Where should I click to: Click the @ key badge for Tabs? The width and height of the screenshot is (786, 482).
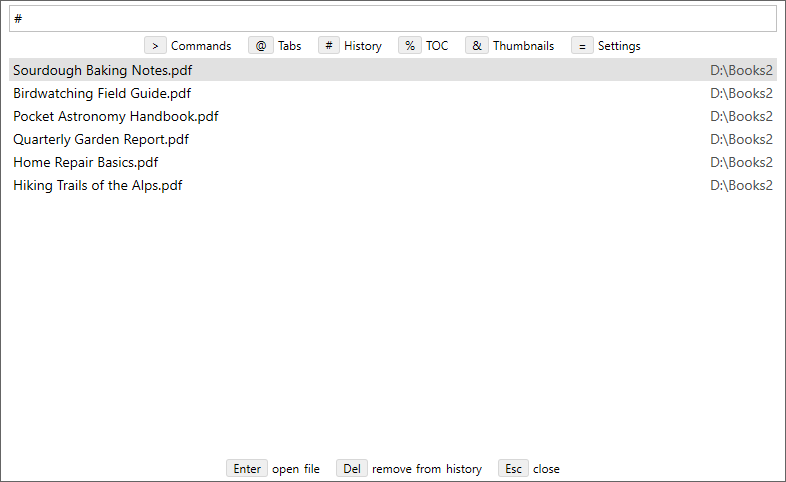pyautogui.click(x=261, y=46)
